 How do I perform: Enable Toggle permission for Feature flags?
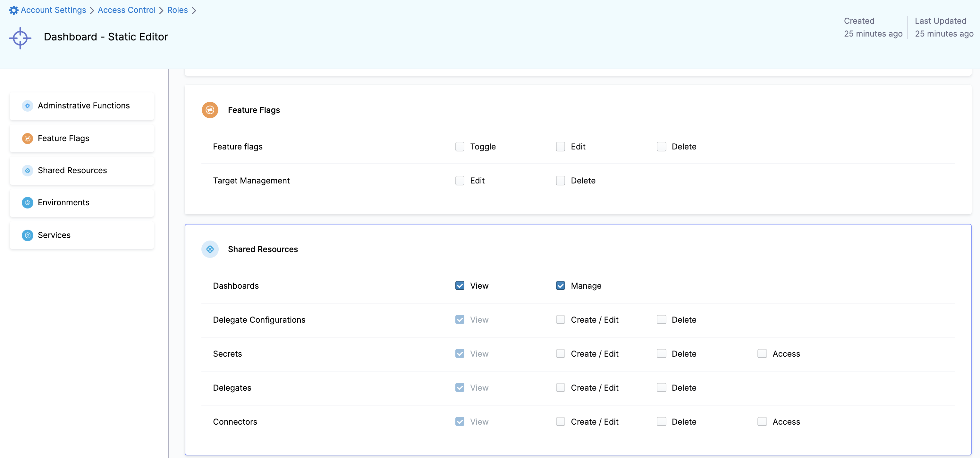pyautogui.click(x=460, y=147)
